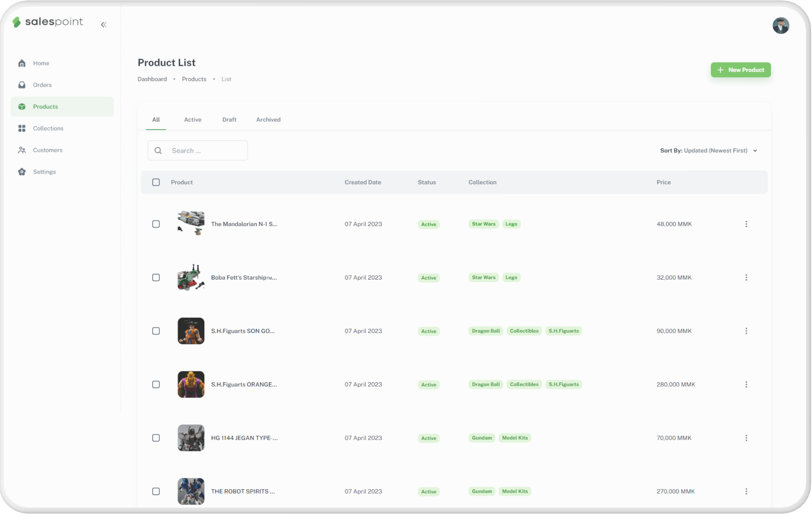Open more options for S.H.Figuarts ORANGE
Screen dimensions: 812x514
(746, 385)
